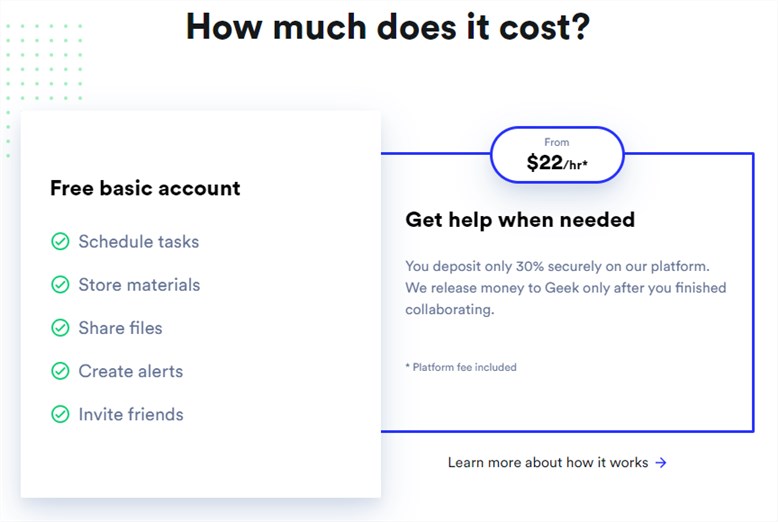Click the green checkmark beside Store materials

tap(61, 285)
